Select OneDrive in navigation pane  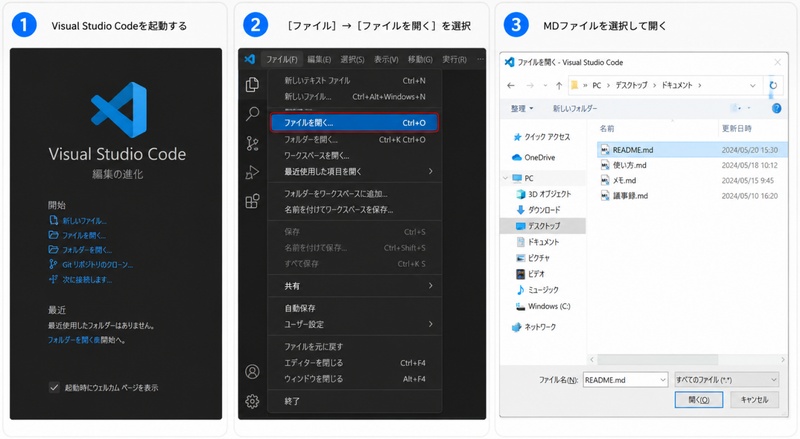[x=534, y=157]
